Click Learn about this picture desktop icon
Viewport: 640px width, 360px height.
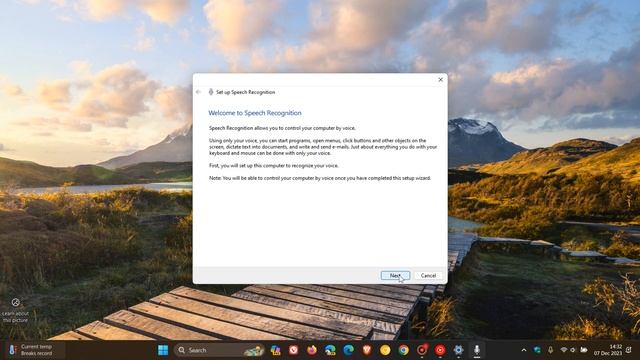(16, 310)
